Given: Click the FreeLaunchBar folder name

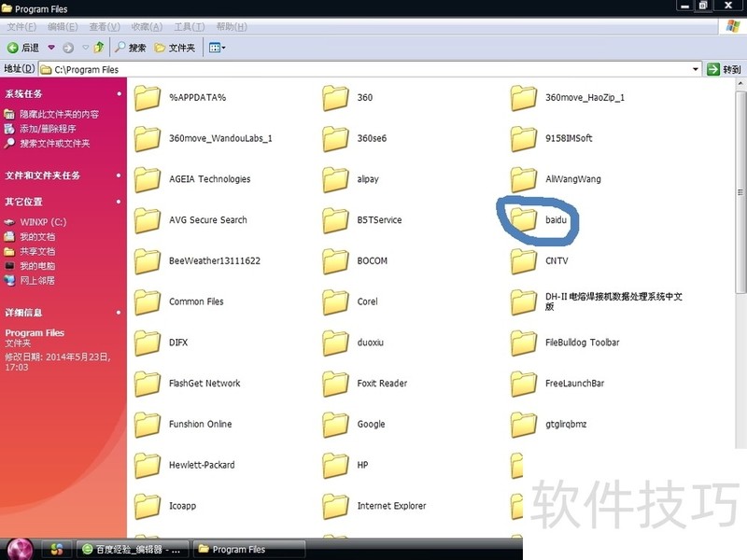Looking at the screenshot, I should pos(574,384).
